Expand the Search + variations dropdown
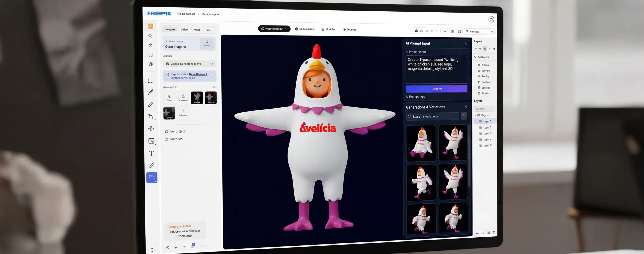This screenshot has height=254, width=644. click(x=432, y=116)
